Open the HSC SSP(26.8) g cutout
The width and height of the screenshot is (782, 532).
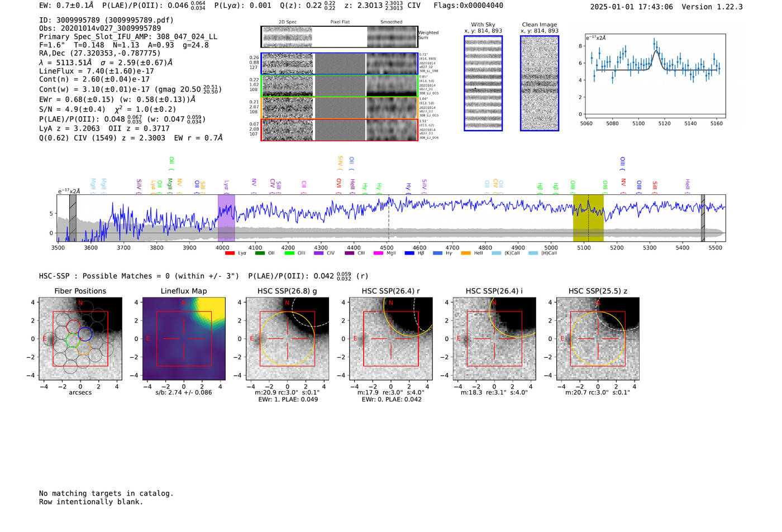coord(288,339)
